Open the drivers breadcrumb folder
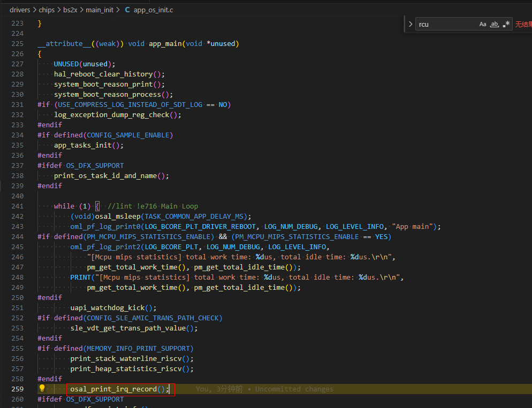 tap(20, 10)
